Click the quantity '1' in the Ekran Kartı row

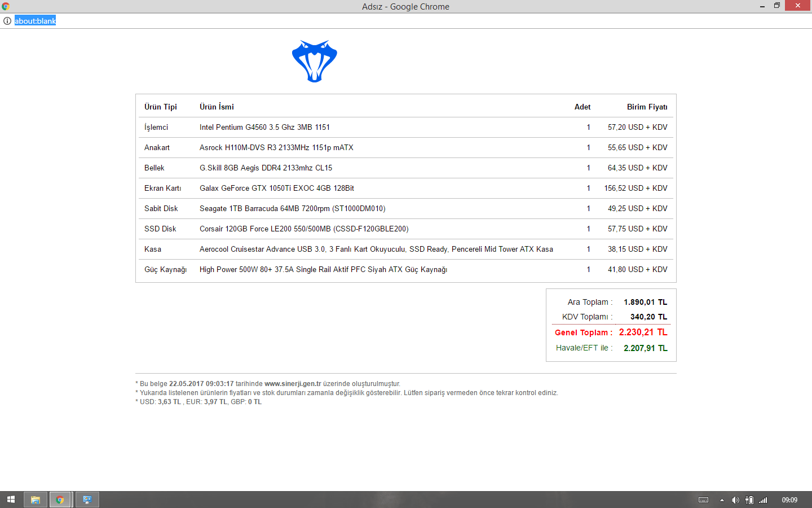(589, 188)
